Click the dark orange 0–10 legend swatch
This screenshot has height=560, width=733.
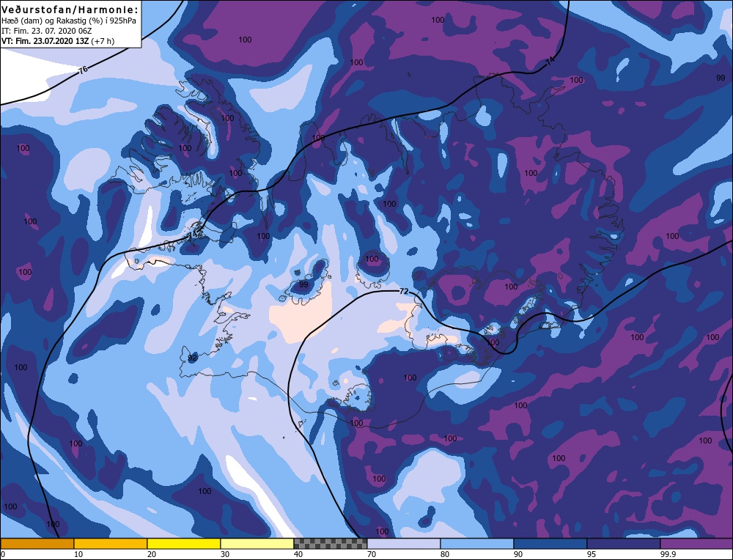[x=37, y=543]
